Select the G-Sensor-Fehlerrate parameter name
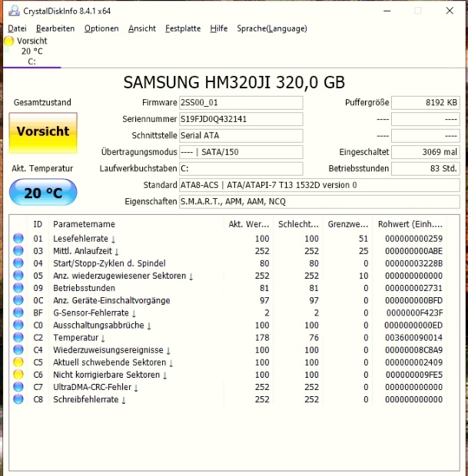The image size is (468, 476). point(91,312)
